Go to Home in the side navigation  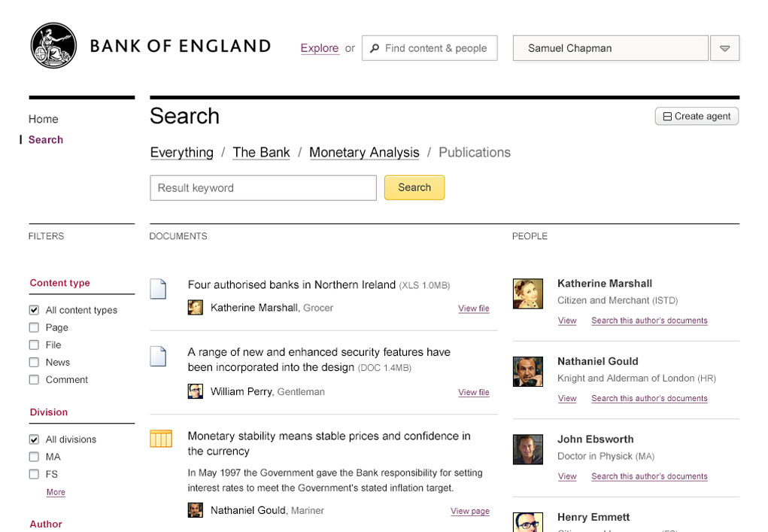(43, 119)
